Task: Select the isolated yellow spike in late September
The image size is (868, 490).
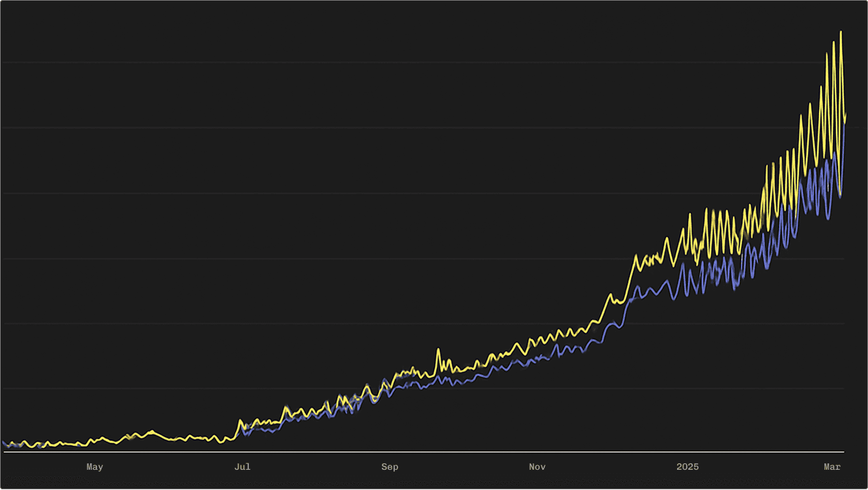Action: [439, 350]
